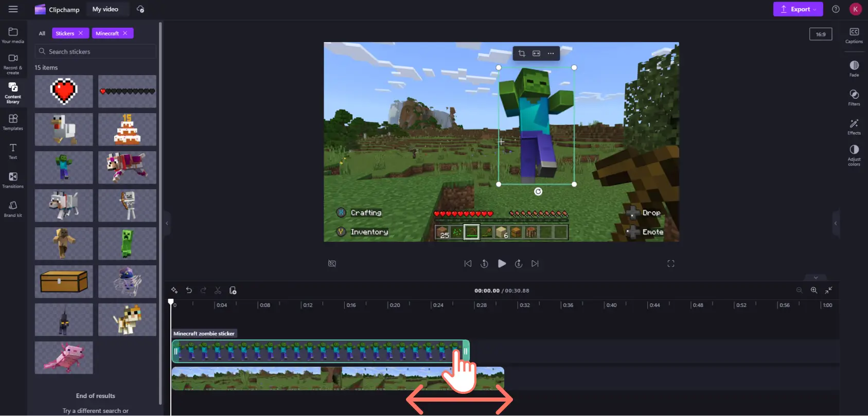
Task: Split clip with scissors tool
Action: click(218, 291)
